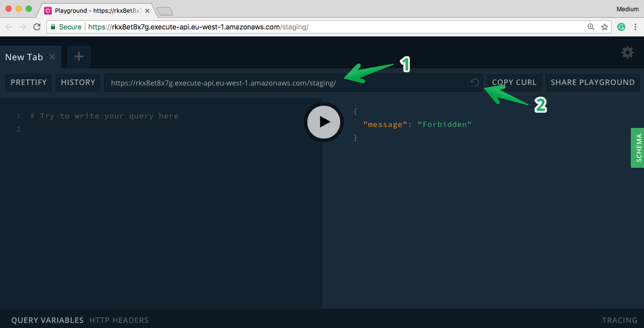Image resolution: width=644 pixels, height=328 pixels.
Task: Select the QUERY VARIABLES tab
Action: point(48,320)
